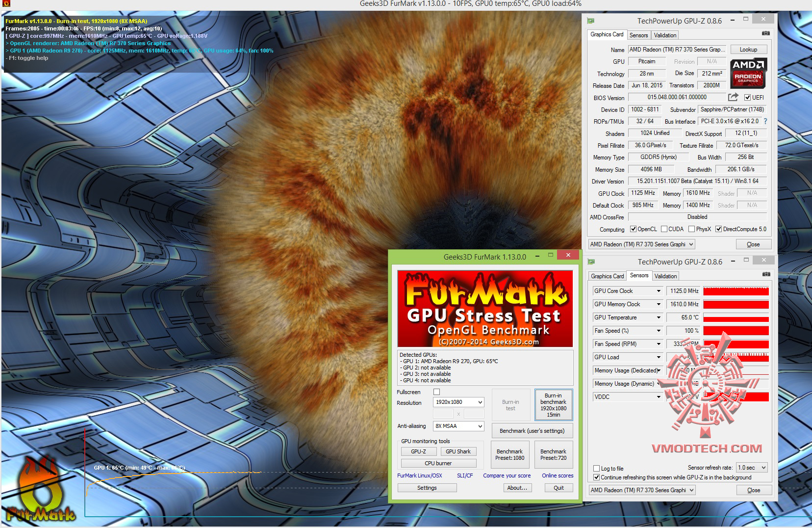This screenshot has width=812, height=528.
Task: Click the FurMark GPU Stress Test banner image
Action: 485,309
